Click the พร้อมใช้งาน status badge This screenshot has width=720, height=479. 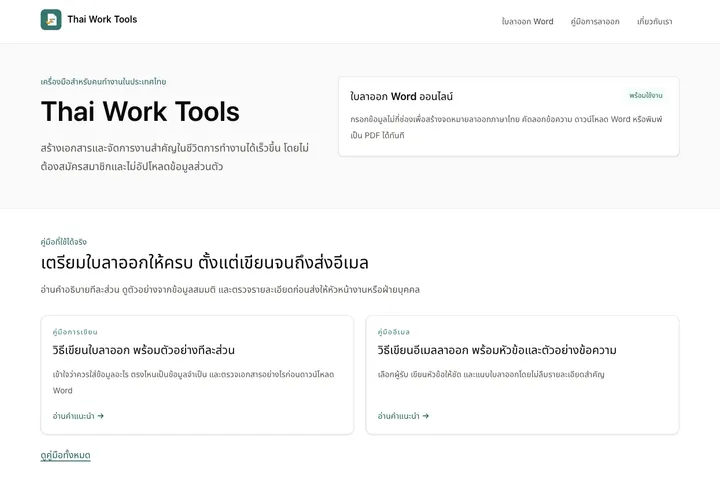646,96
